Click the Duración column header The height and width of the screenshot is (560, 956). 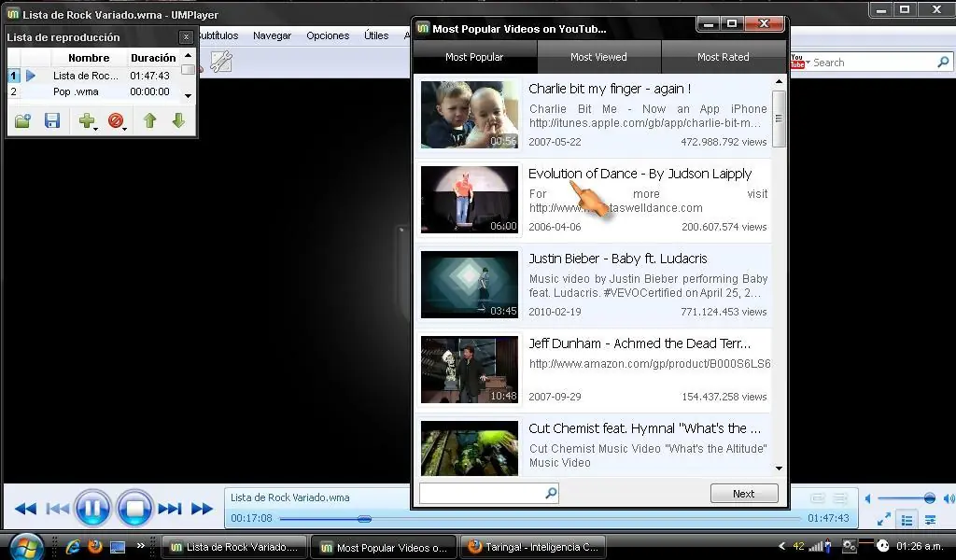153,58
